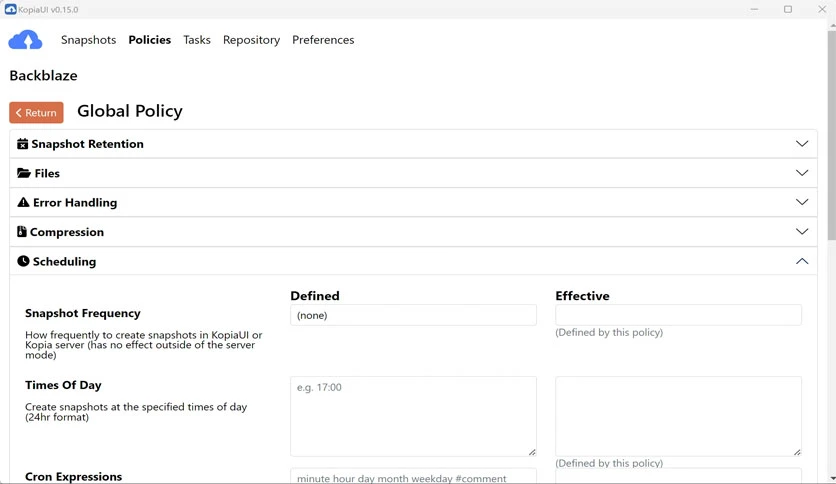This screenshot has width=836, height=484.
Task: Click the vertical scrollbar thumb
Action: 832,135
